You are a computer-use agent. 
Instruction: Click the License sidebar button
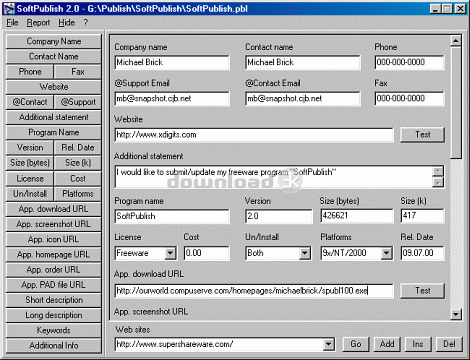30,179
